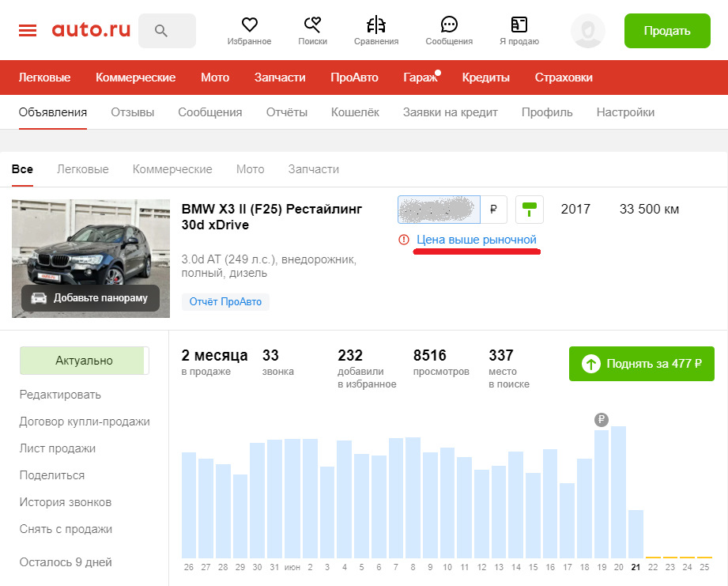Click the Продать button
Viewport: 728px width, 586px height.
pos(667,31)
